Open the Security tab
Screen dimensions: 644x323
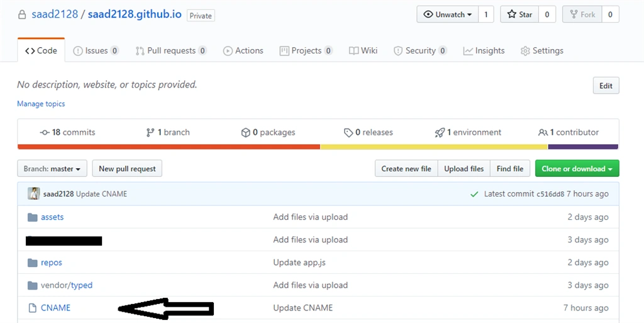point(420,50)
